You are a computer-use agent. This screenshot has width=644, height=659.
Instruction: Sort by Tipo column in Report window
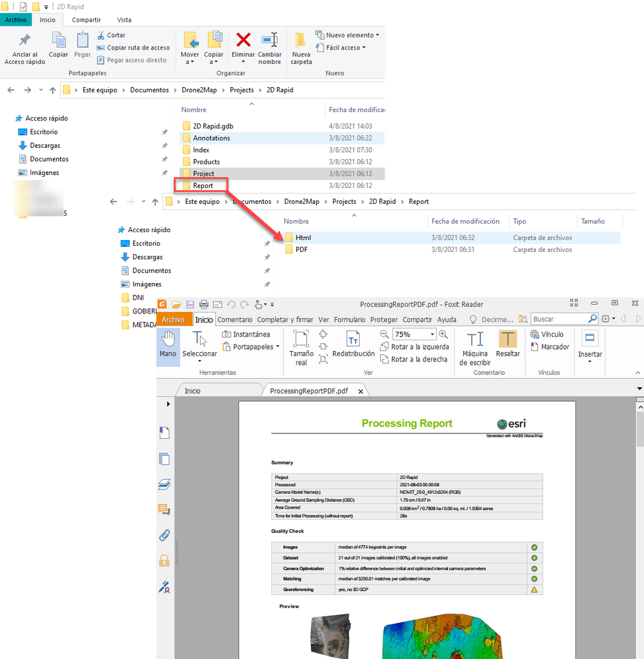tap(519, 221)
